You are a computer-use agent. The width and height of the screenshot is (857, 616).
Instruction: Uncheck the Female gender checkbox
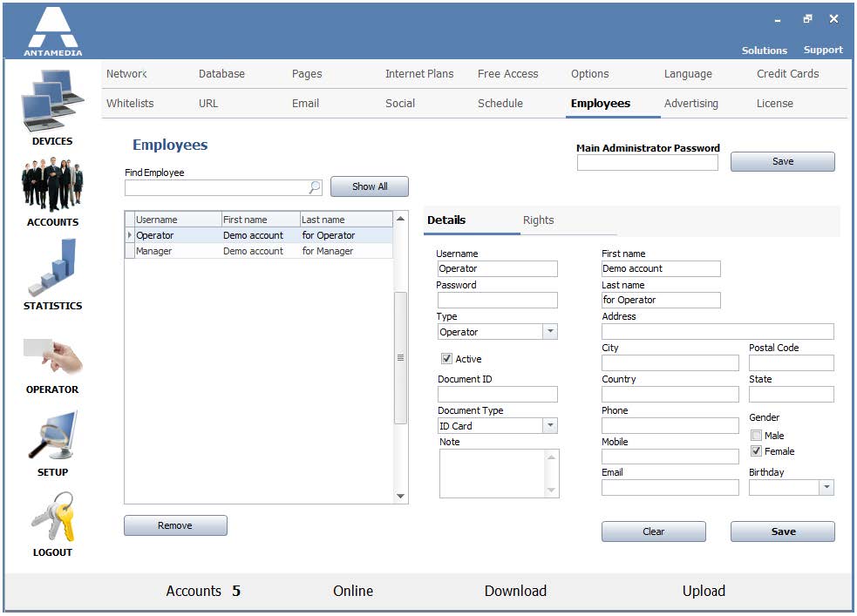click(x=757, y=451)
